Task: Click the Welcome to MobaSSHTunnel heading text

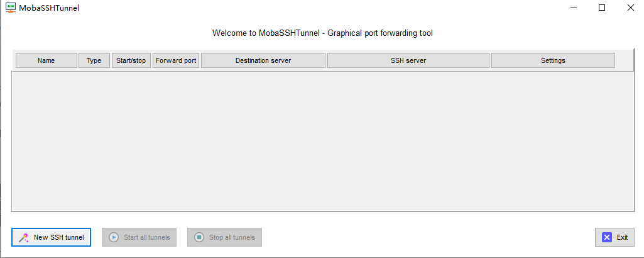Action: point(322,33)
